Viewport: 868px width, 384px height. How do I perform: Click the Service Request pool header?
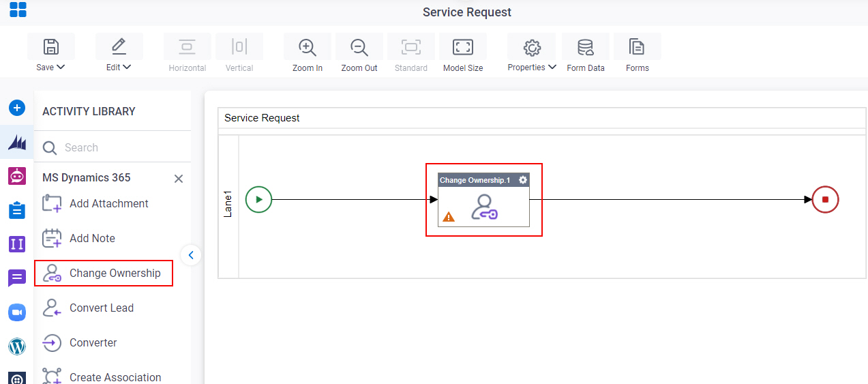(542, 118)
